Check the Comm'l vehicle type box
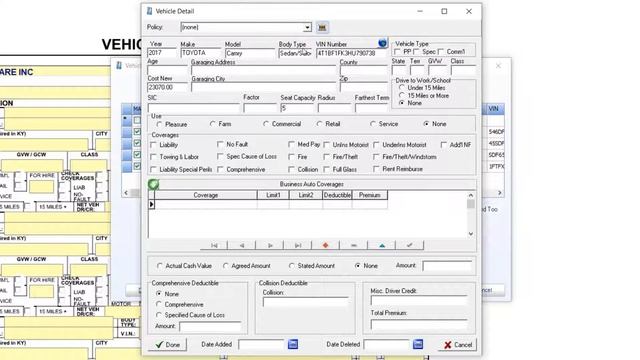Viewport: 640px width, 360px height. (441, 52)
